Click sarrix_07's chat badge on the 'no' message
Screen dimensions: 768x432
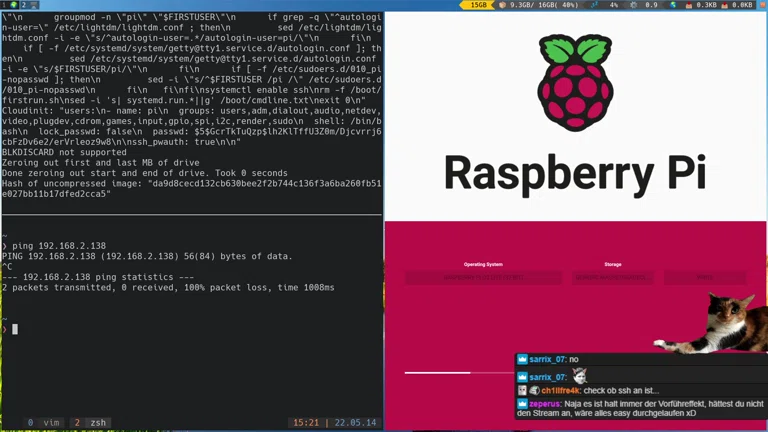coord(522,359)
